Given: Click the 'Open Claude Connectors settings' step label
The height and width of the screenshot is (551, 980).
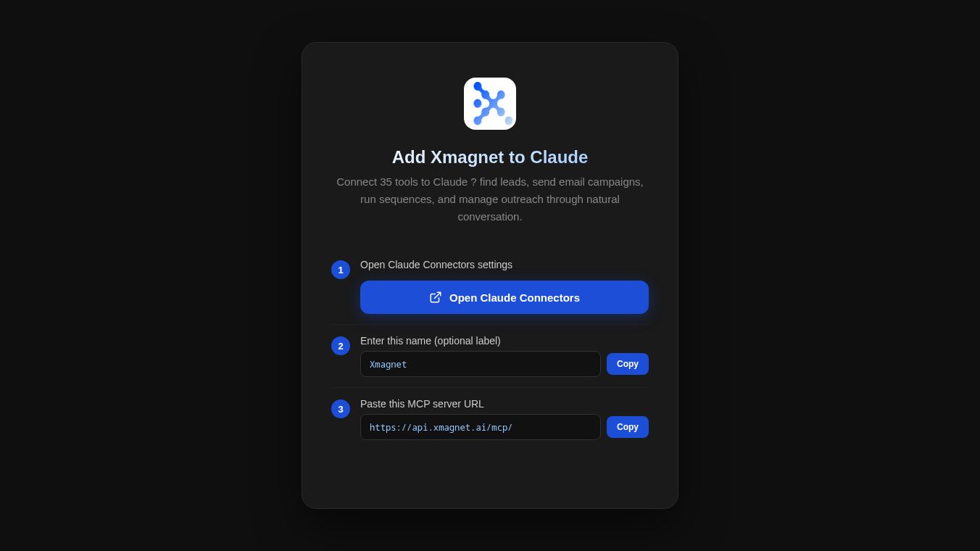Looking at the screenshot, I should 436,265.
